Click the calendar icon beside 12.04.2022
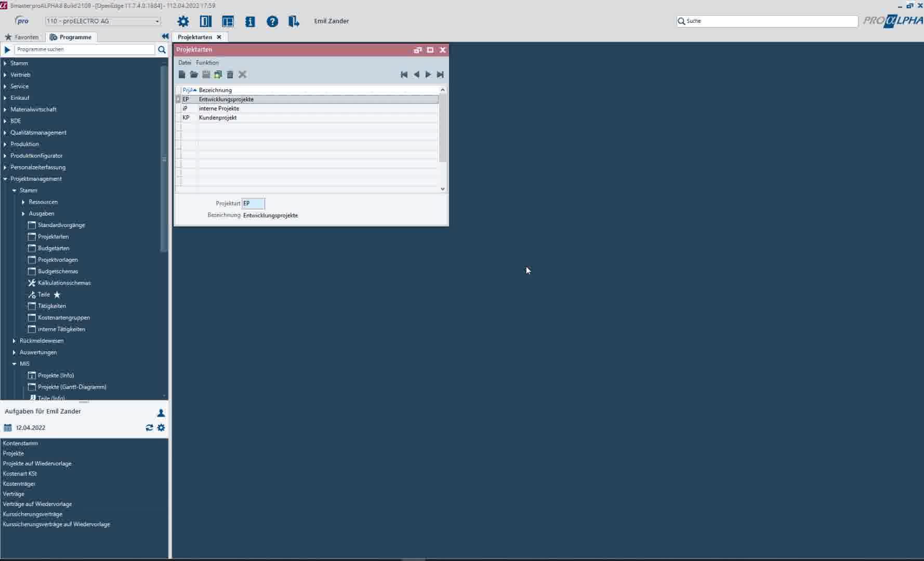Image resolution: width=924 pixels, height=561 pixels. (8, 428)
